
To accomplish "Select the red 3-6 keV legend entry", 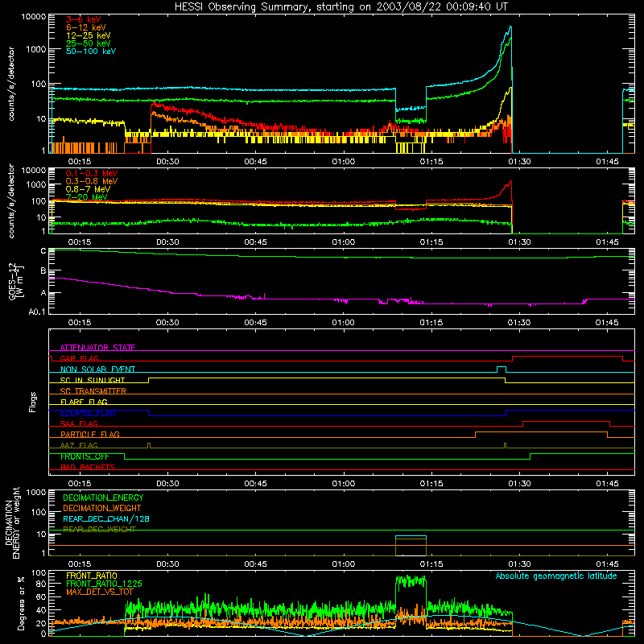I will pyautogui.click(x=84, y=19).
